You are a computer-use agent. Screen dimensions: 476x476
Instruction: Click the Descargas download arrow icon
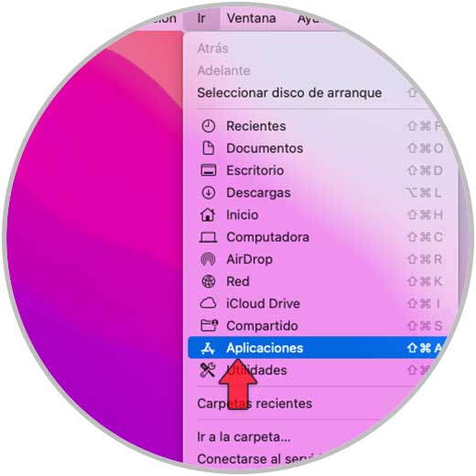(x=209, y=192)
